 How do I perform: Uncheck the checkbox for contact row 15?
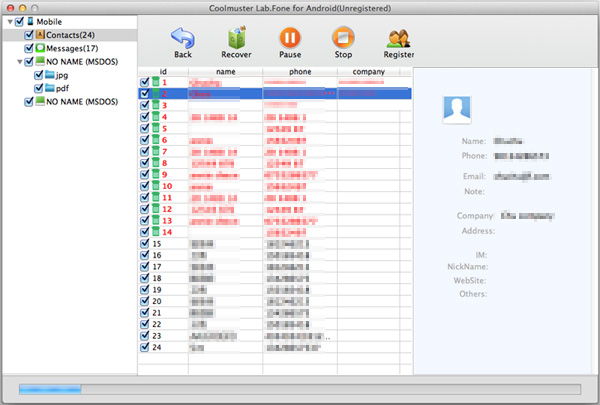coord(144,243)
